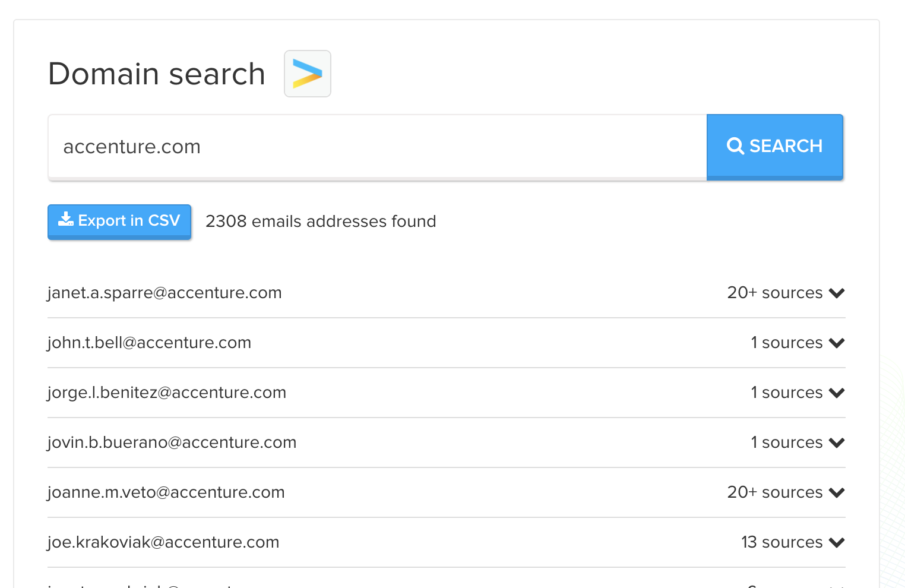This screenshot has height=588, width=905.
Task: Show the 13 sources for joe.krakoviak
Action: pos(781,542)
